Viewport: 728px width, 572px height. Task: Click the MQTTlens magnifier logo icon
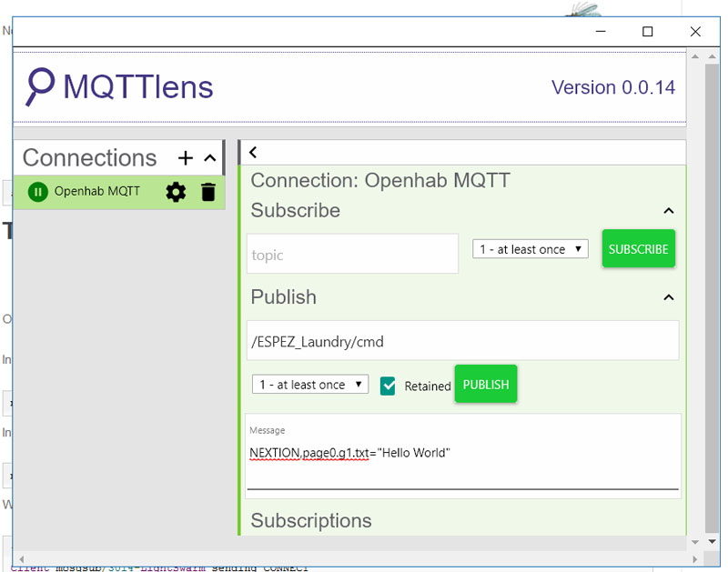tap(40, 86)
